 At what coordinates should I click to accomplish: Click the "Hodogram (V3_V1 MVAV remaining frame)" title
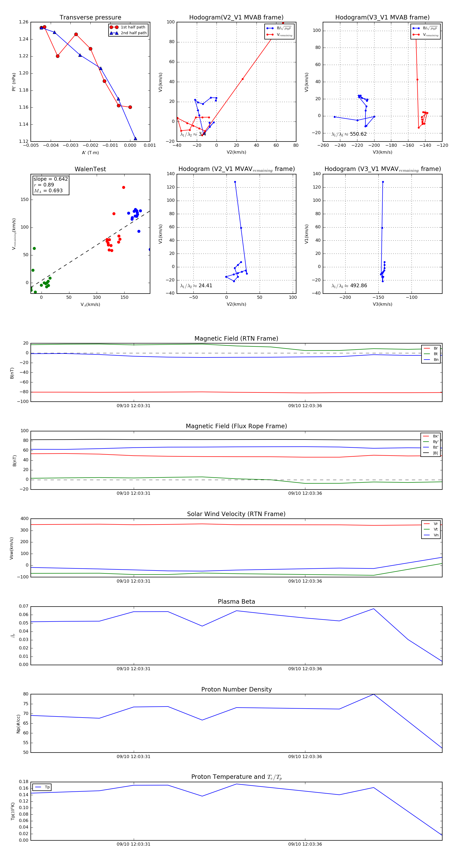(x=382, y=169)
